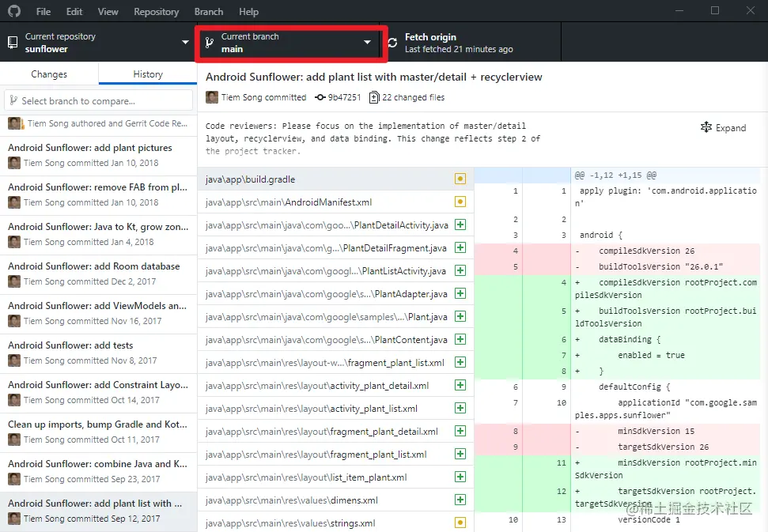Image resolution: width=768 pixels, height=532 pixels.
Task: Click the repository icon beside sunflower
Action: (13, 43)
